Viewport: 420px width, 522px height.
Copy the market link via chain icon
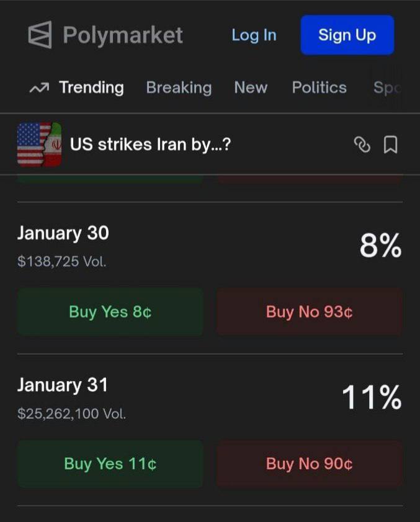(x=362, y=145)
